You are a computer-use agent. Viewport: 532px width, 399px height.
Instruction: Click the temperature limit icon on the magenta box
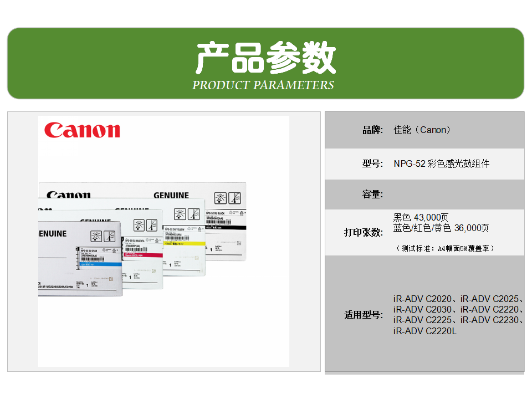coord(151,225)
